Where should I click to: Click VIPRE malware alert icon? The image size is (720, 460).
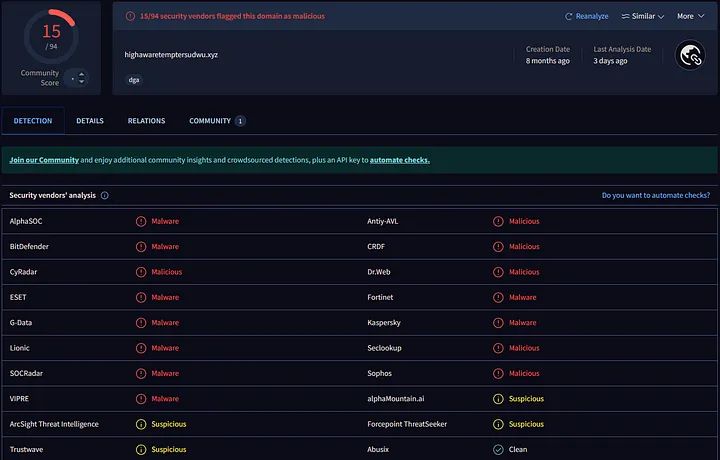click(x=141, y=399)
